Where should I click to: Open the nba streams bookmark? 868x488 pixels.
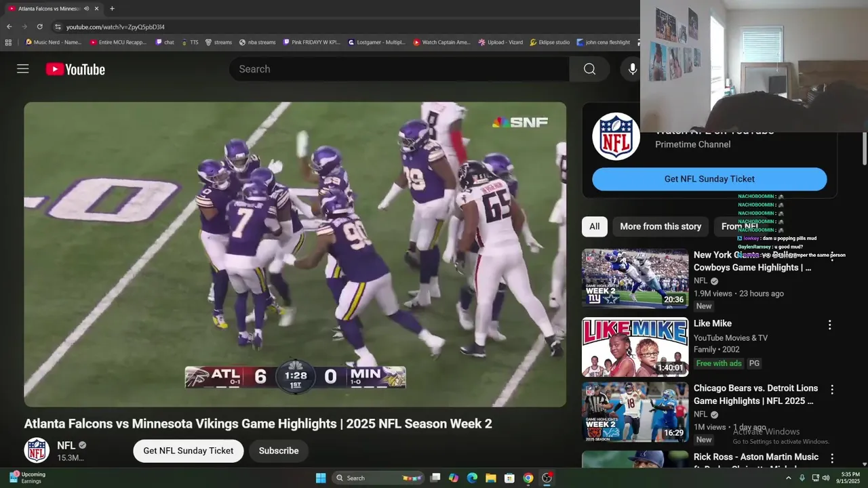[258, 42]
